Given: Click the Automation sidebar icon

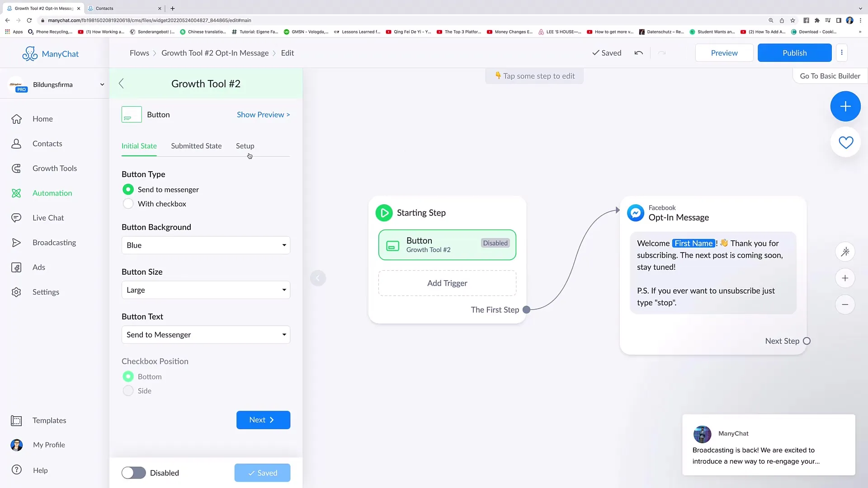Looking at the screenshot, I should (16, 192).
